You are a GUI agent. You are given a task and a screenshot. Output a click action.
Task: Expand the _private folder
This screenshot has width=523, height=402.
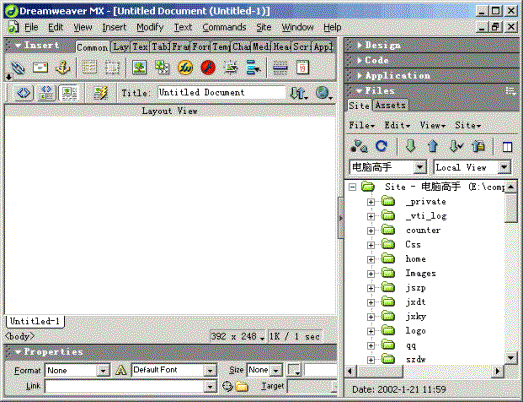click(371, 202)
